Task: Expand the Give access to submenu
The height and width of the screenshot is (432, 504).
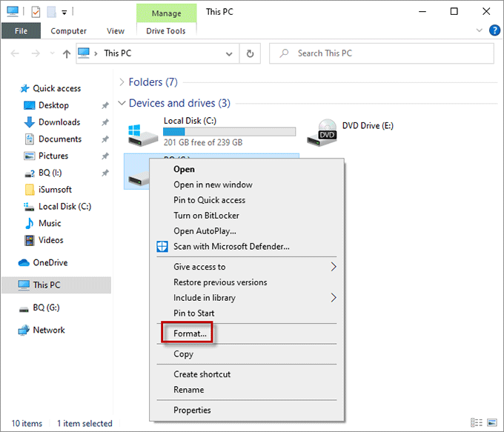Action: (333, 267)
